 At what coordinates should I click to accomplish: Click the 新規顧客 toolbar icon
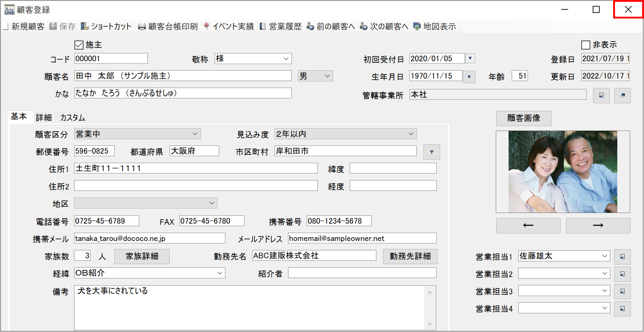(x=7, y=26)
